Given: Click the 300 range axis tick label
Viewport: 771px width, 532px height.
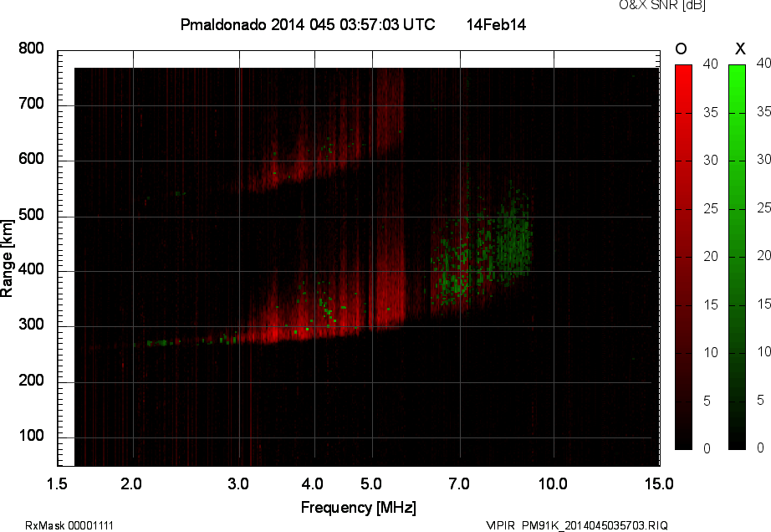Looking at the screenshot, I should (x=31, y=325).
